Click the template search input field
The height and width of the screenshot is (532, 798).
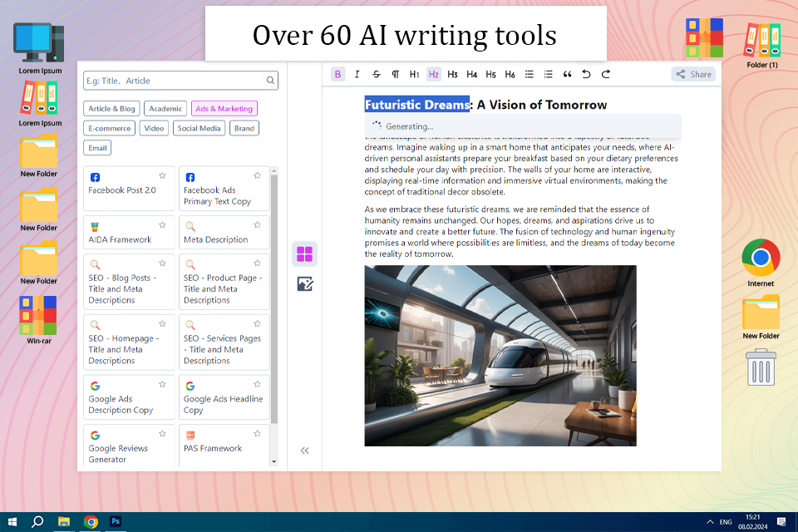point(173,81)
